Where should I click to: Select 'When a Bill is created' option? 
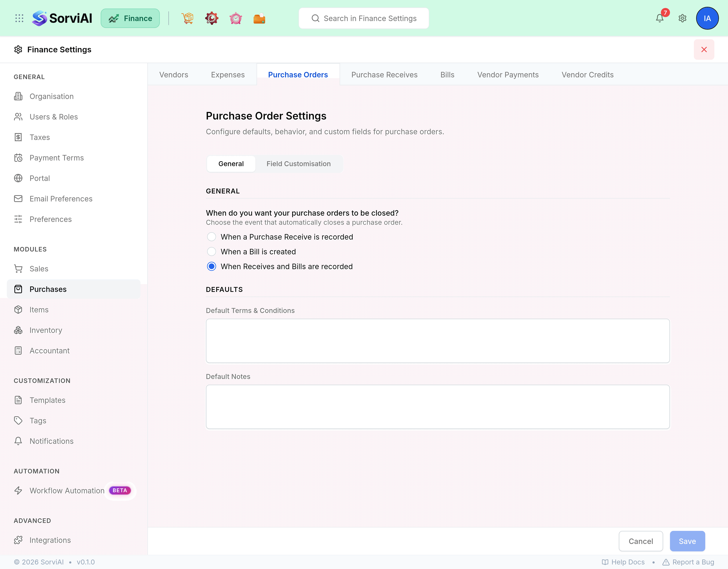pos(211,251)
